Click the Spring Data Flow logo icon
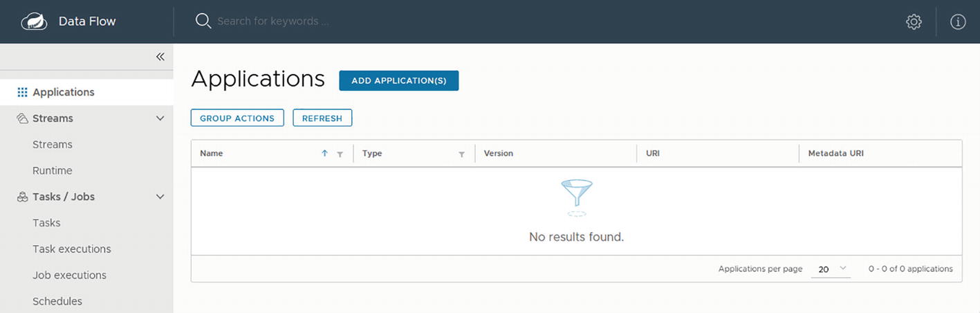The width and height of the screenshot is (980, 313). 34,21
